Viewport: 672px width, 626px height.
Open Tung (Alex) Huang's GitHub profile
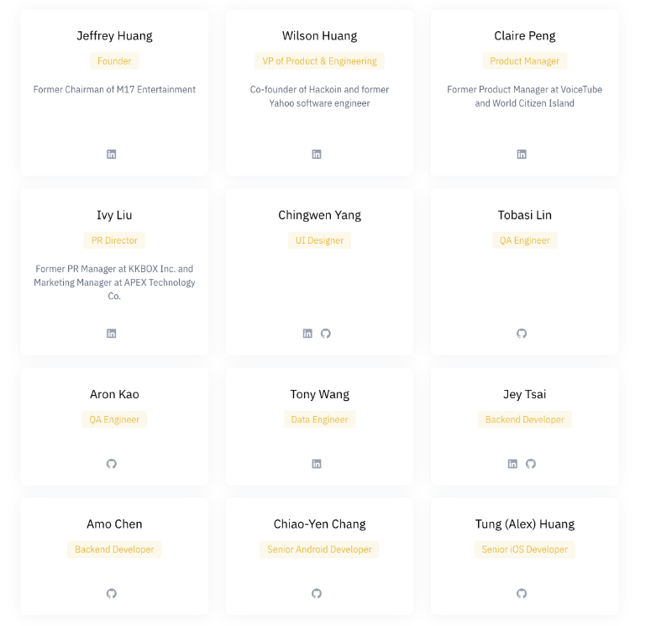pos(522,592)
